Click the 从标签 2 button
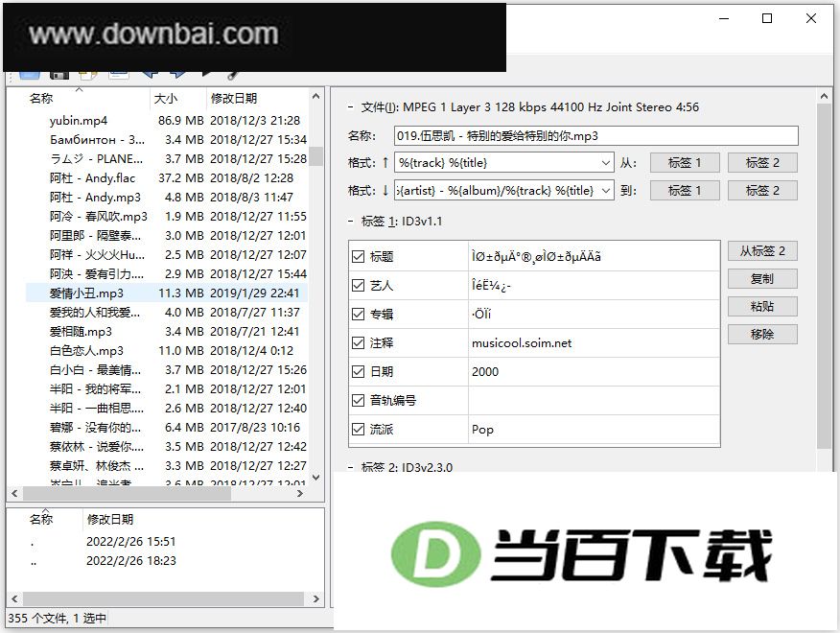This screenshot has width=840, height=633. 762,251
